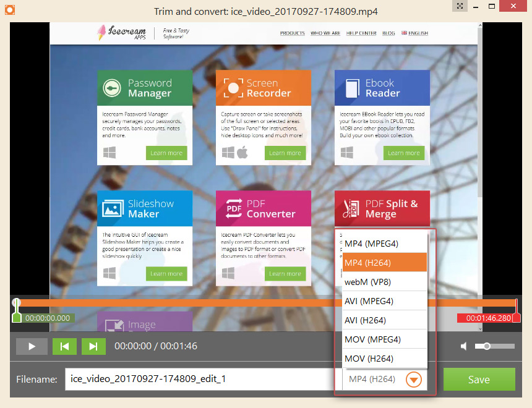Click the green trim start handle
Screen dimensions: 532x408
coord(17,318)
